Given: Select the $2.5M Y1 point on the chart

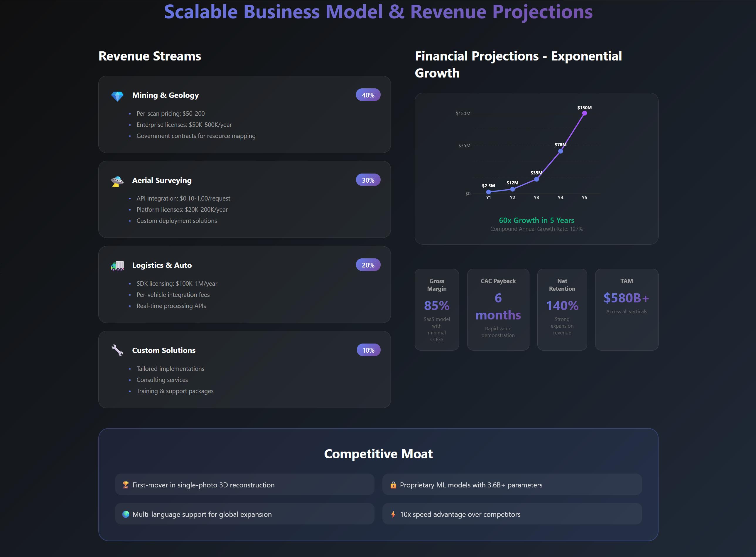Looking at the screenshot, I should [x=488, y=192].
